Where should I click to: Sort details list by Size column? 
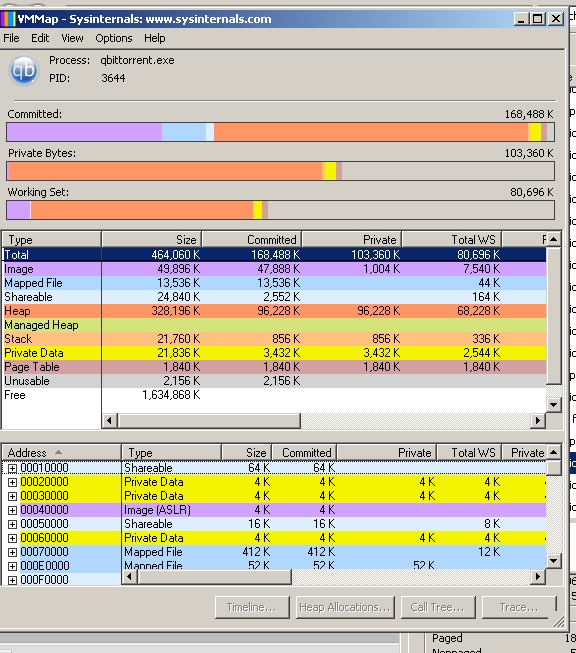pos(247,453)
